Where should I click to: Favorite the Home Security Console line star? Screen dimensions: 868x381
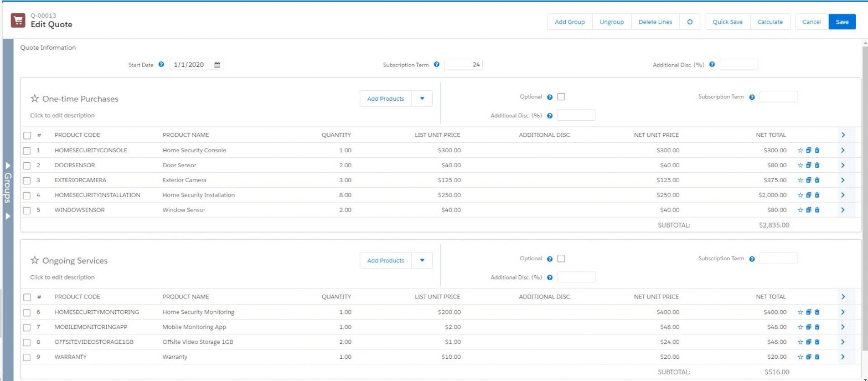[x=800, y=150]
